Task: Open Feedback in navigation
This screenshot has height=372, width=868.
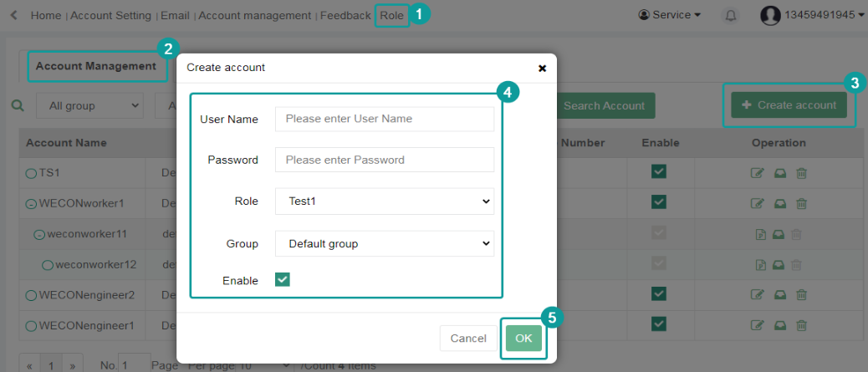Action: (345, 16)
